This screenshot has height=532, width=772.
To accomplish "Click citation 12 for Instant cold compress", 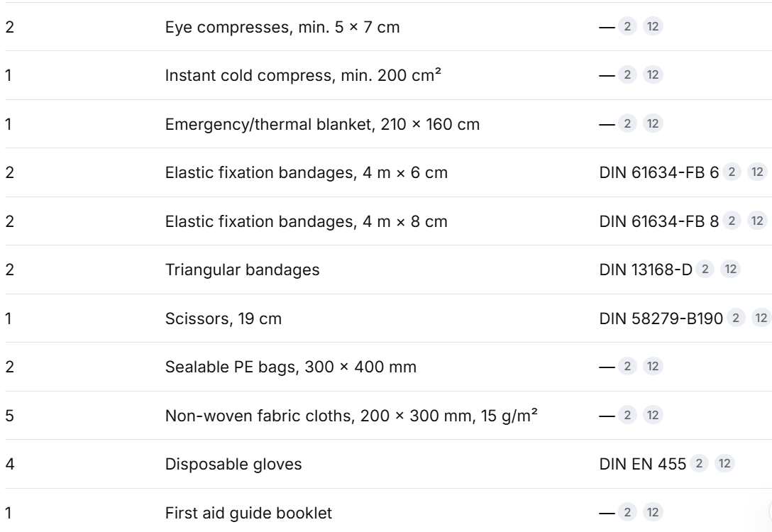I will tap(653, 74).
